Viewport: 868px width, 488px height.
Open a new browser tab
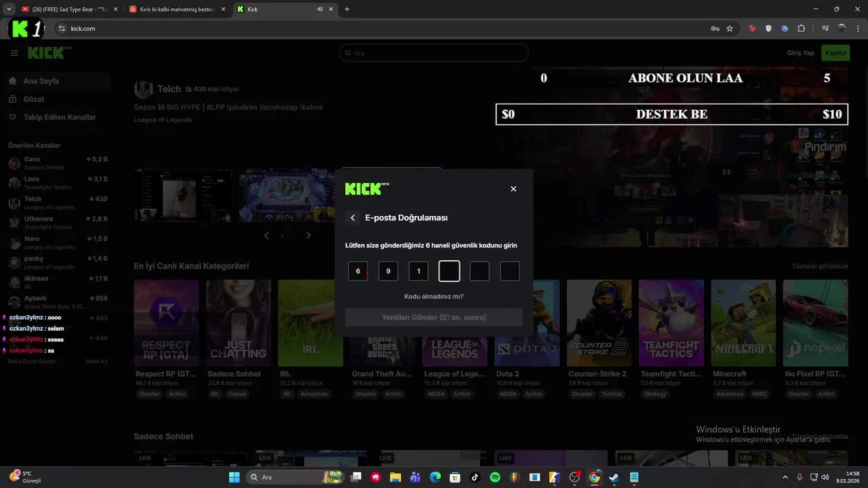[347, 9]
